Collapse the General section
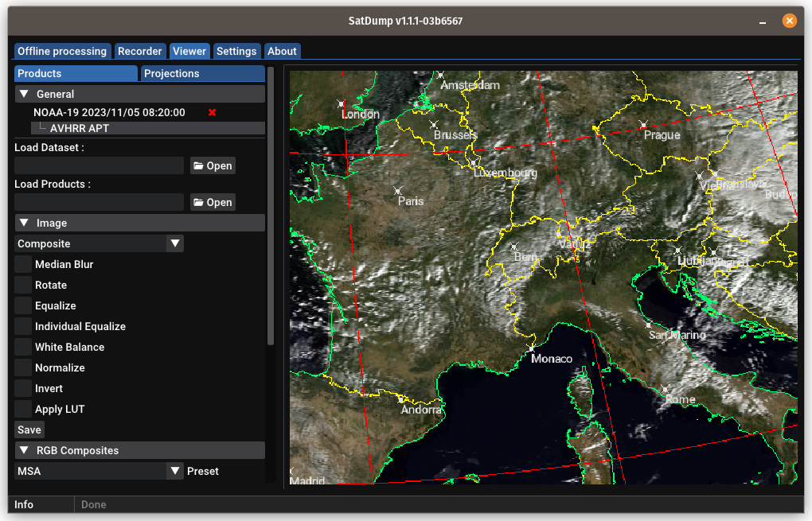The height and width of the screenshot is (521, 812). [x=24, y=94]
